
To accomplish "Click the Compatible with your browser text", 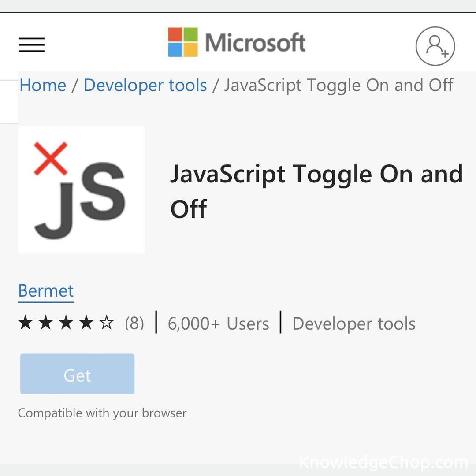I will [x=102, y=413].
